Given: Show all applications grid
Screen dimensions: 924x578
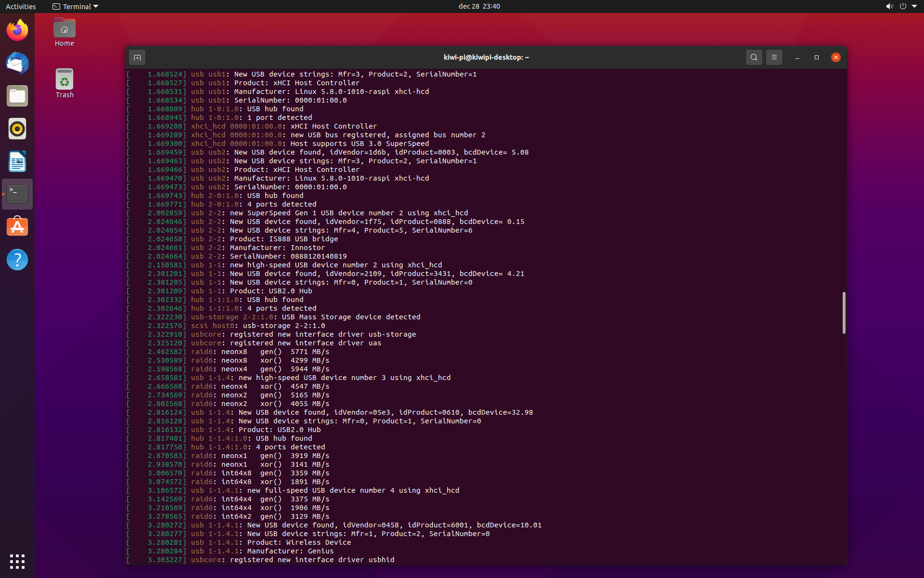Looking at the screenshot, I should coord(17,561).
